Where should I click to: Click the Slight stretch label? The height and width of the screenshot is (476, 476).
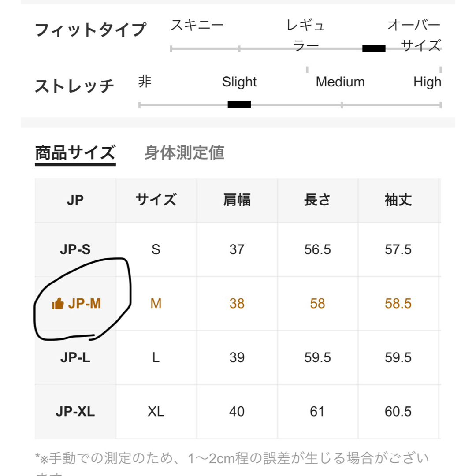[x=239, y=82]
